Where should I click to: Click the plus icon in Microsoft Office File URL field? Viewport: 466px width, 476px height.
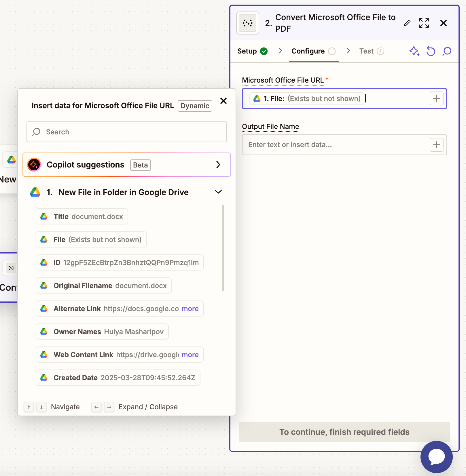click(436, 98)
